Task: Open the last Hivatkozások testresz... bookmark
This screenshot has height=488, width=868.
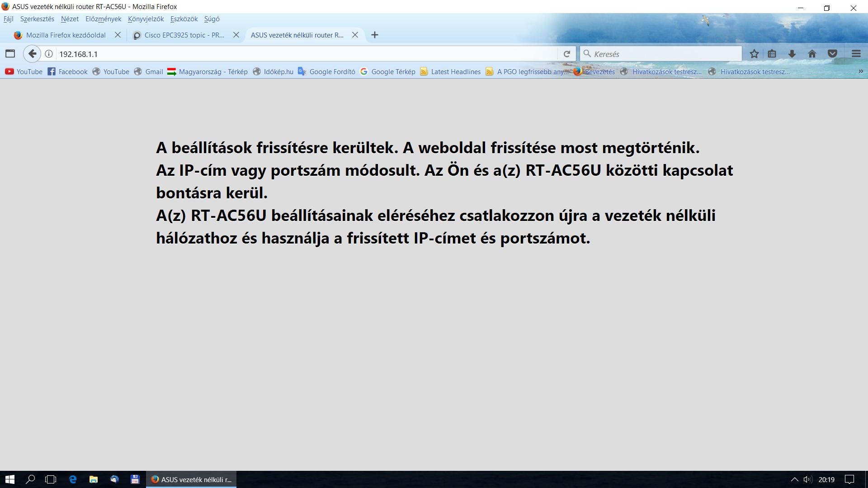Action: point(749,71)
